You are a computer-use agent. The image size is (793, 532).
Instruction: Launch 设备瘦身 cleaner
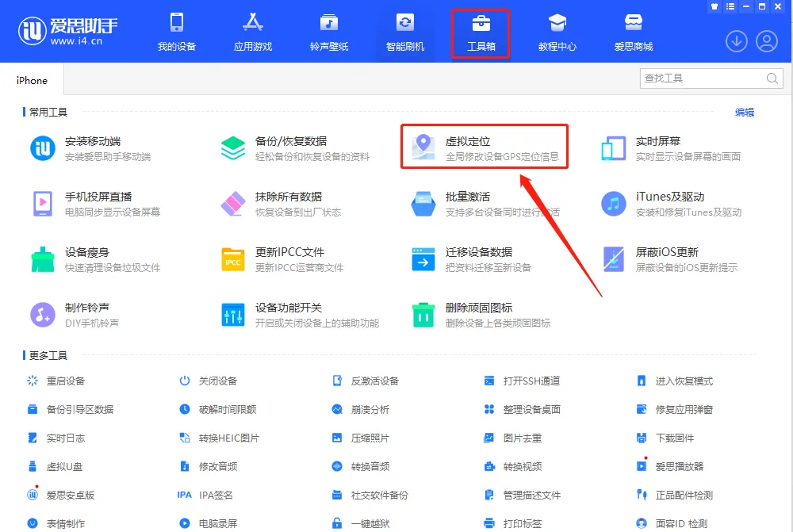(96, 259)
